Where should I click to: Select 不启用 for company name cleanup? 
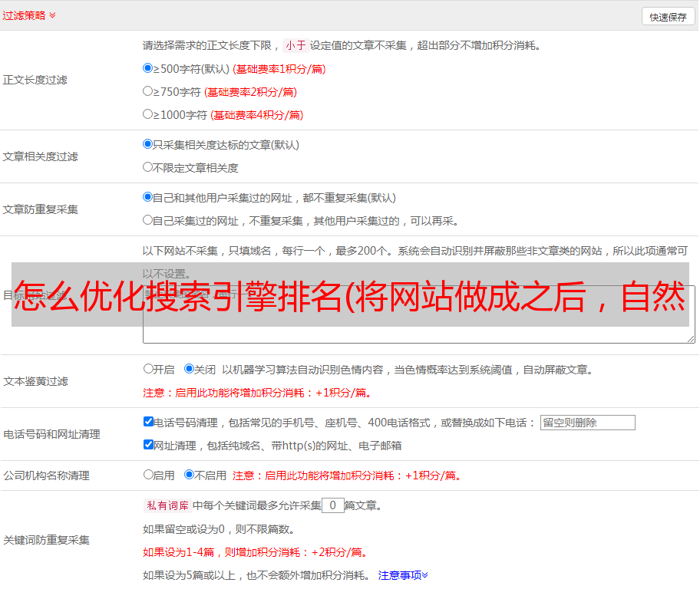click(x=189, y=475)
